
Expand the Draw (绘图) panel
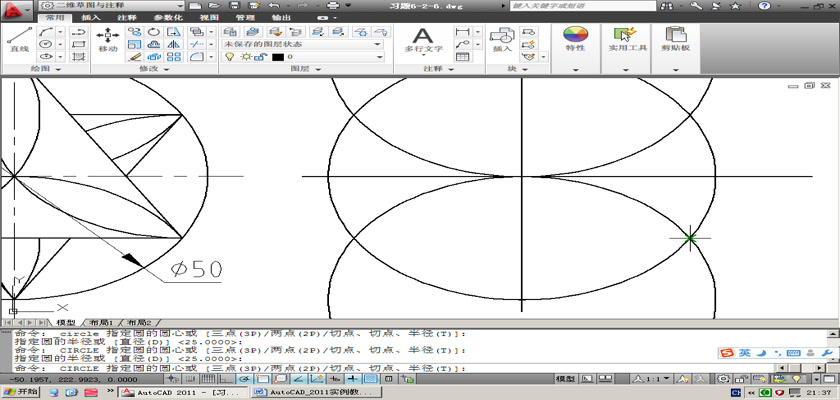click(44, 69)
